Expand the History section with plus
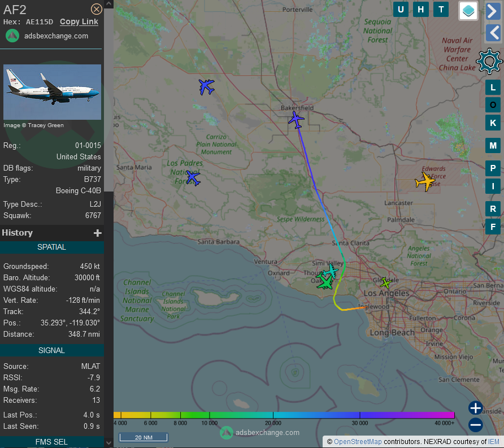The image size is (504, 448). click(x=97, y=233)
